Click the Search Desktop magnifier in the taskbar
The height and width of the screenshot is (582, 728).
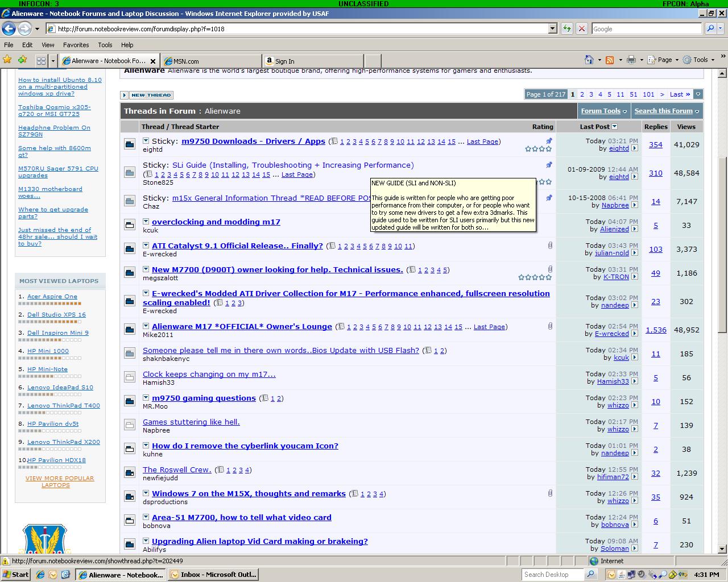[590, 575]
